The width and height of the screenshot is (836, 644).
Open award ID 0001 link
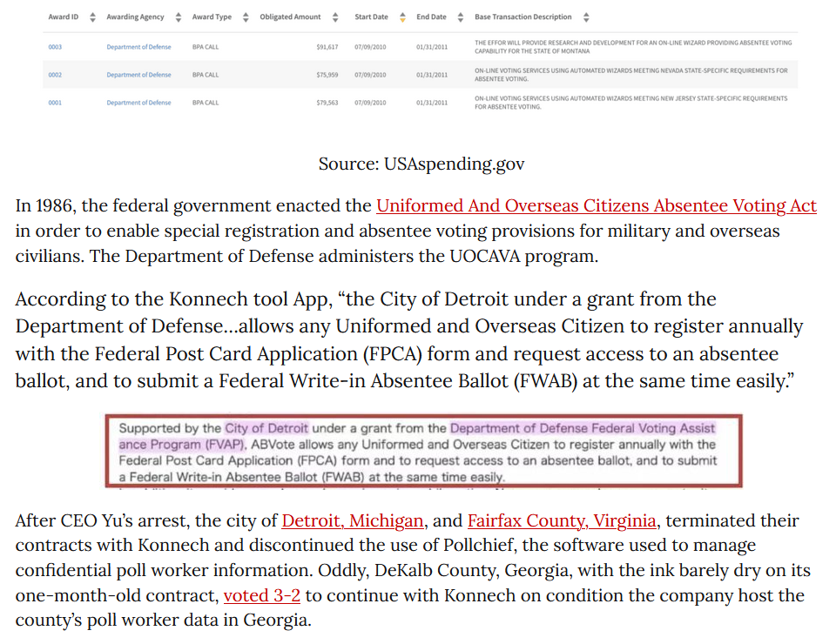[55, 103]
